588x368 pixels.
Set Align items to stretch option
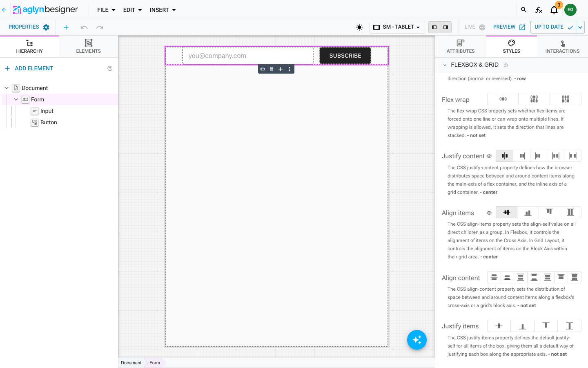click(x=570, y=212)
